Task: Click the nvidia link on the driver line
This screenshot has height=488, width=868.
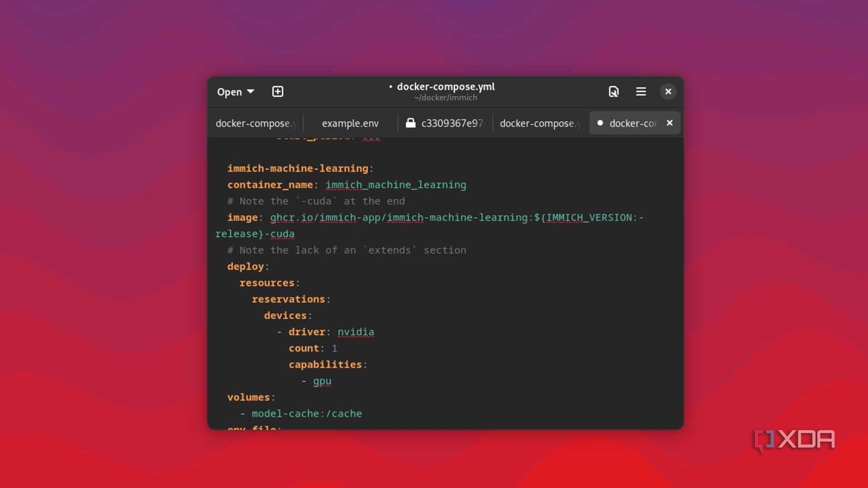Action: click(356, 332)
